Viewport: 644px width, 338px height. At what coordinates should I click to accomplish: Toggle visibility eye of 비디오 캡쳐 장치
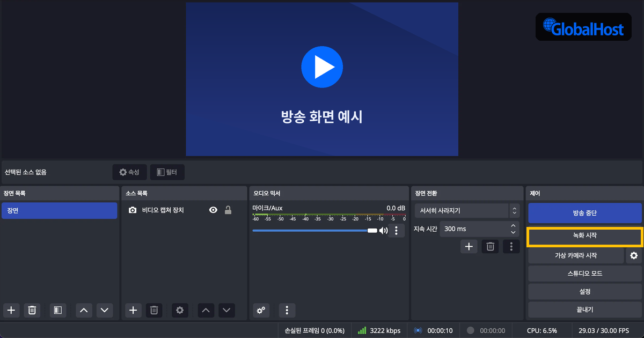tap(213, 210)
